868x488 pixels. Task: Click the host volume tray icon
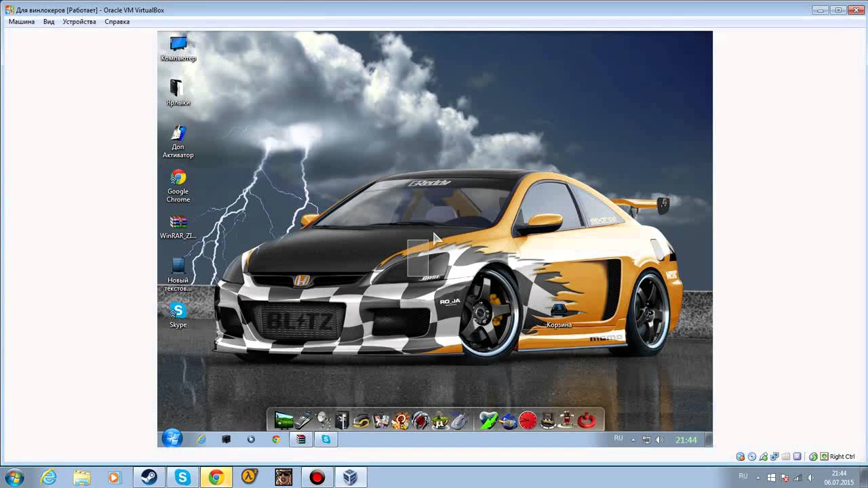coord(810,478)
